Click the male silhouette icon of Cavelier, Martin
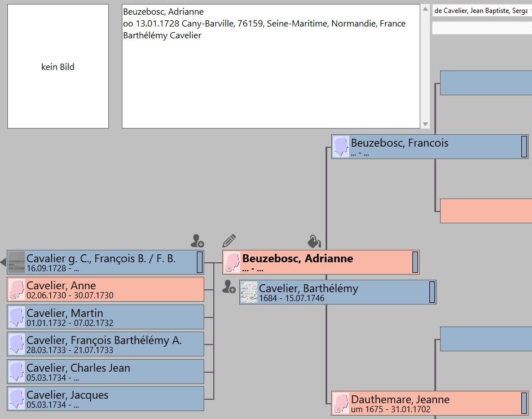 16,317
